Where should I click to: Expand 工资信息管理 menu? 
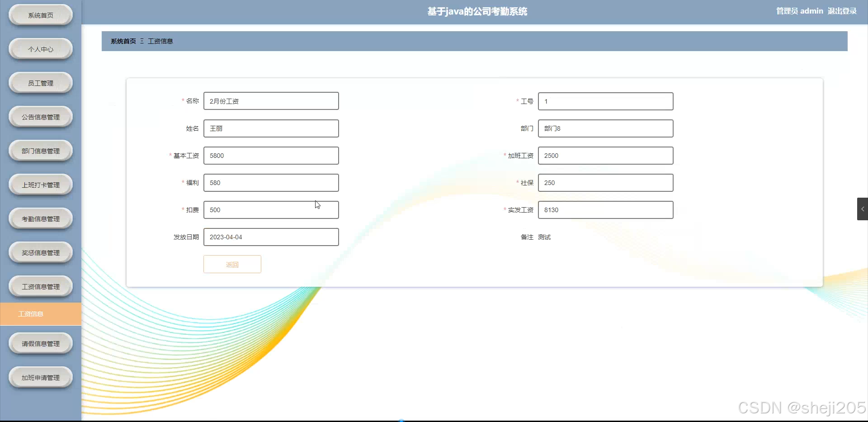pyautogui.click(x=40, y=286)
